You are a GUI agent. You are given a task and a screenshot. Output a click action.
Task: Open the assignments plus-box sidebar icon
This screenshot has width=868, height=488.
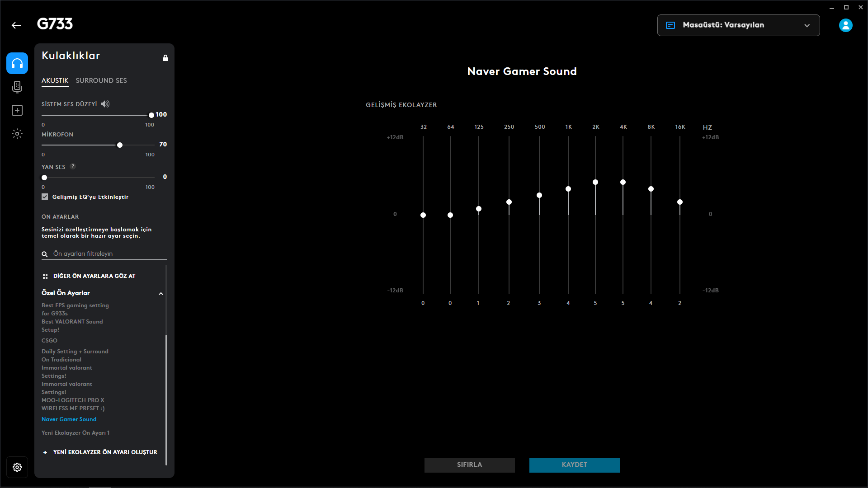(17, 110)
